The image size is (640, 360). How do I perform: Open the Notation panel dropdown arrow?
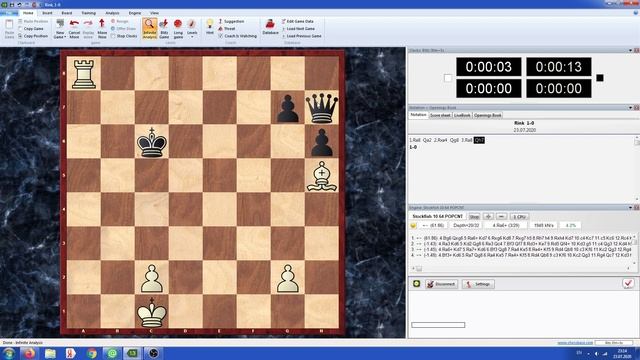coord(630,108)
